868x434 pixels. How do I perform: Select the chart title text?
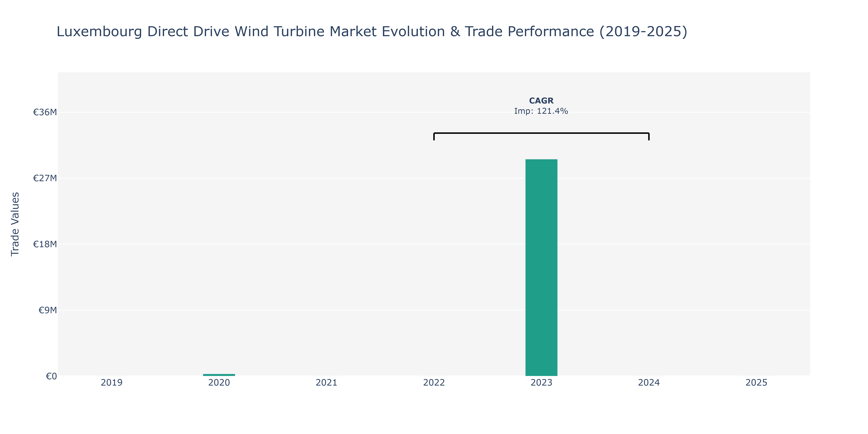tap(372, 32)
